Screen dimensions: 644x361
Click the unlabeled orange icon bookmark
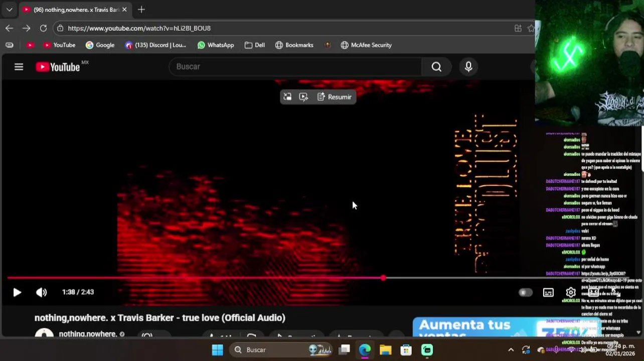pos(328,45)
